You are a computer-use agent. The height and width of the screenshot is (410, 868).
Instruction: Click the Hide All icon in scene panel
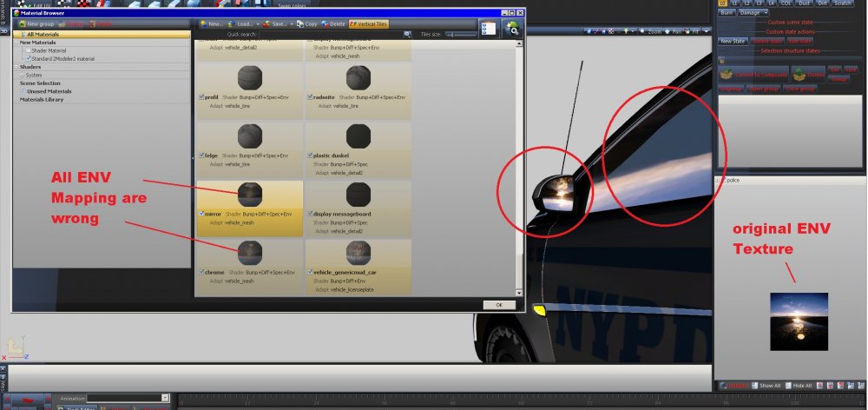pyautogui.click(x=787, y=386)
